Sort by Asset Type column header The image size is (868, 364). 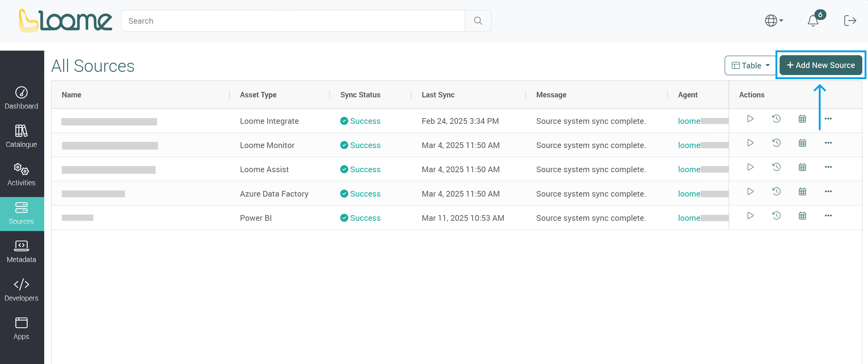click(258, 95)
